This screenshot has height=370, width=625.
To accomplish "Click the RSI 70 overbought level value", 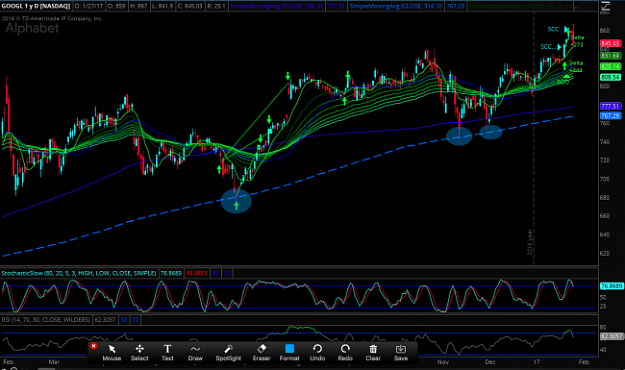I will click(135, 319).
